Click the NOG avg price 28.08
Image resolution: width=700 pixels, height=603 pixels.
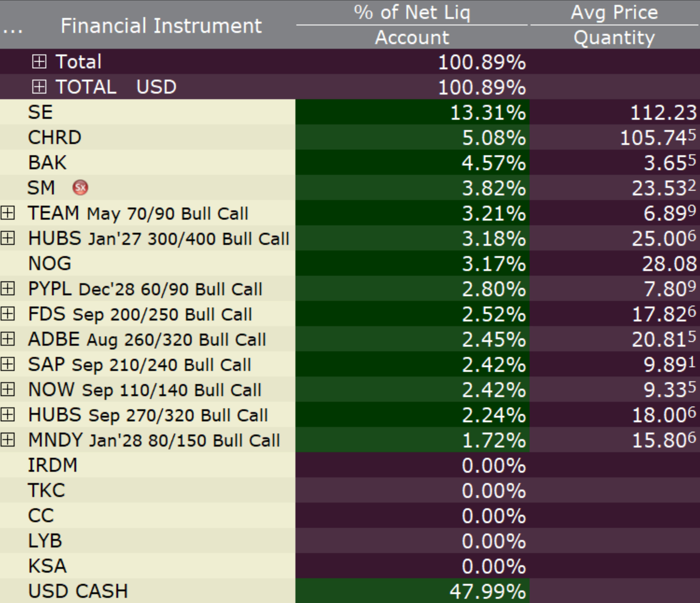[669, 264]
